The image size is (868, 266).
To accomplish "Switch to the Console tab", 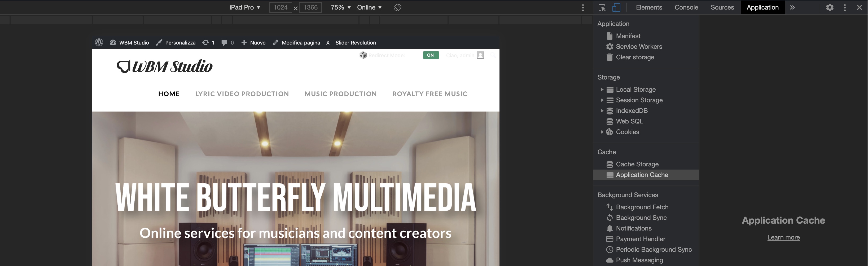I will point(686,7).
